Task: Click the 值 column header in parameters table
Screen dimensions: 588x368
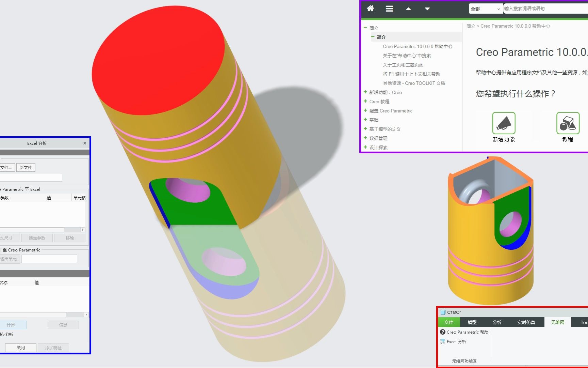Action: [59, 198]
